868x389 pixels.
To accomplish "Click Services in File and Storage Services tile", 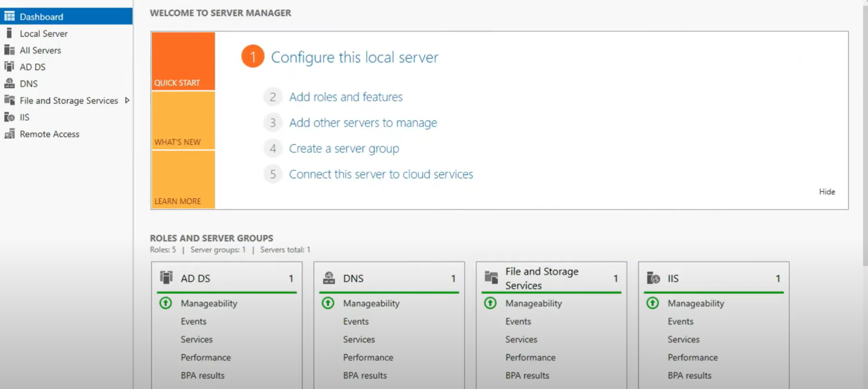I will 521,339.
